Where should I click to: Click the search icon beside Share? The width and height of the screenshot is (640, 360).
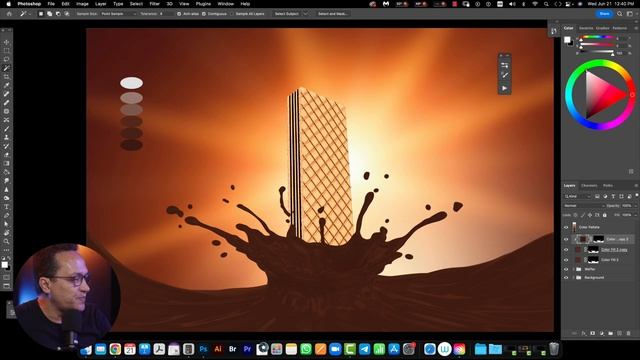[620, 13]
